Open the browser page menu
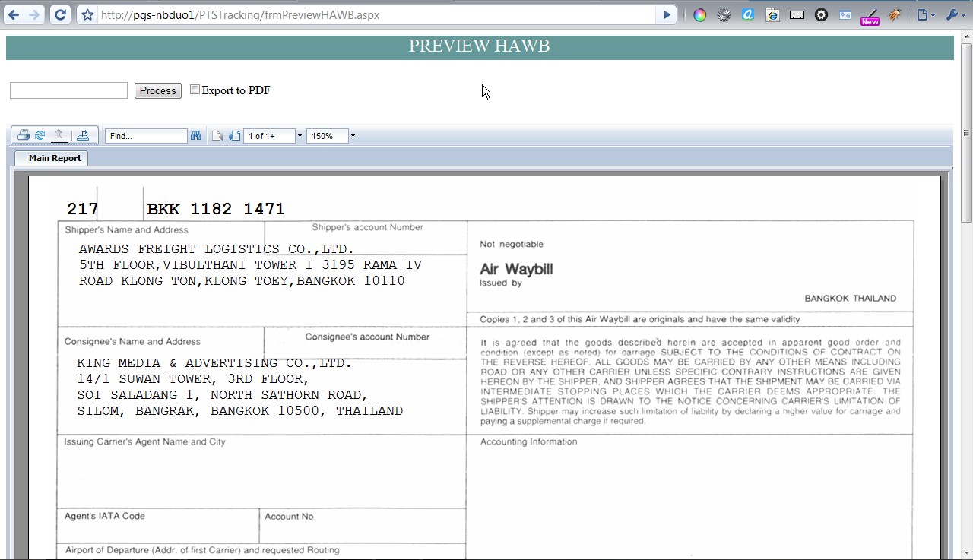The width and height of the screenshot is (973, 560). coord(926,14)
